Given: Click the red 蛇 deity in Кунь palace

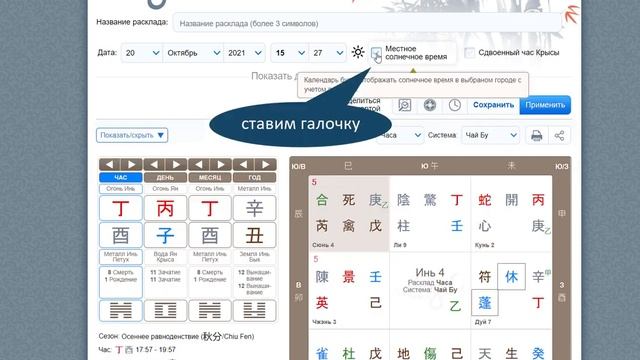Looking at the screenshot, I should 484,200.
